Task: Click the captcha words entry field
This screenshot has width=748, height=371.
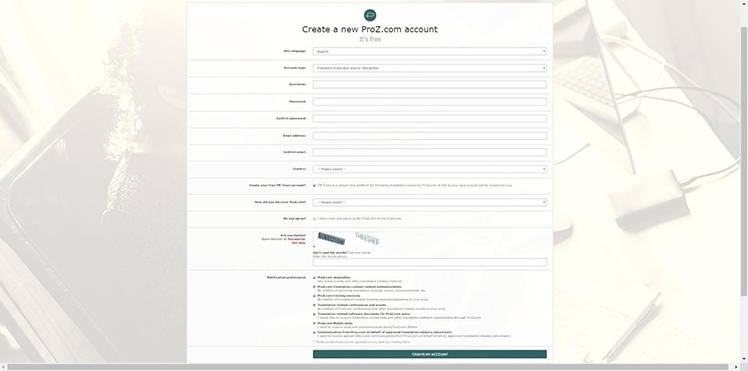Action: [x=429, y=262]
